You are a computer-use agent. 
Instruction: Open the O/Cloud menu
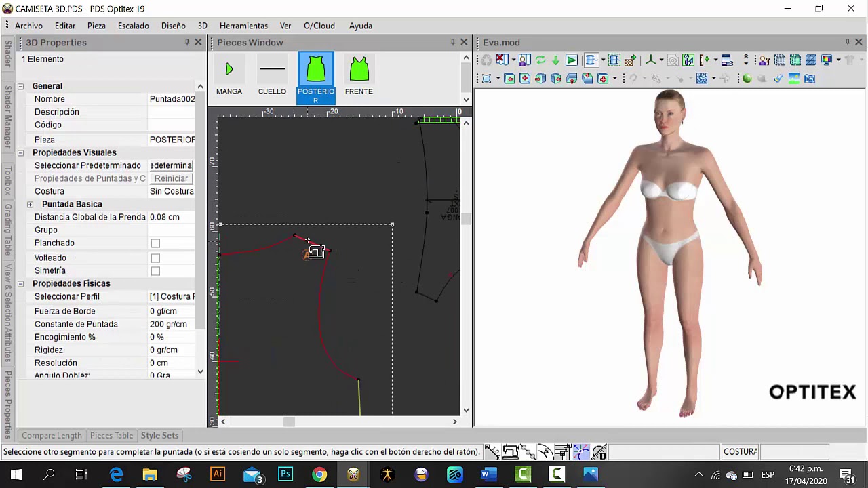pos(319,26)
